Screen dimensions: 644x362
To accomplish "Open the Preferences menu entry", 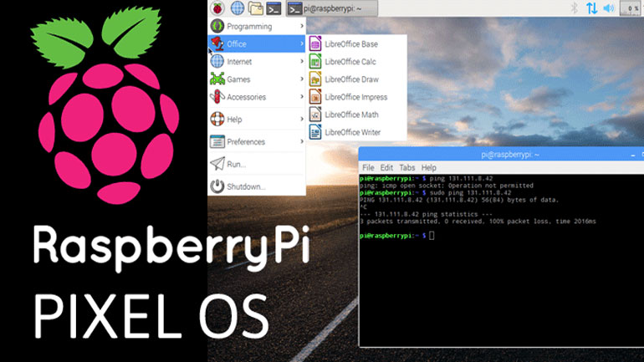I will [257, 141].
